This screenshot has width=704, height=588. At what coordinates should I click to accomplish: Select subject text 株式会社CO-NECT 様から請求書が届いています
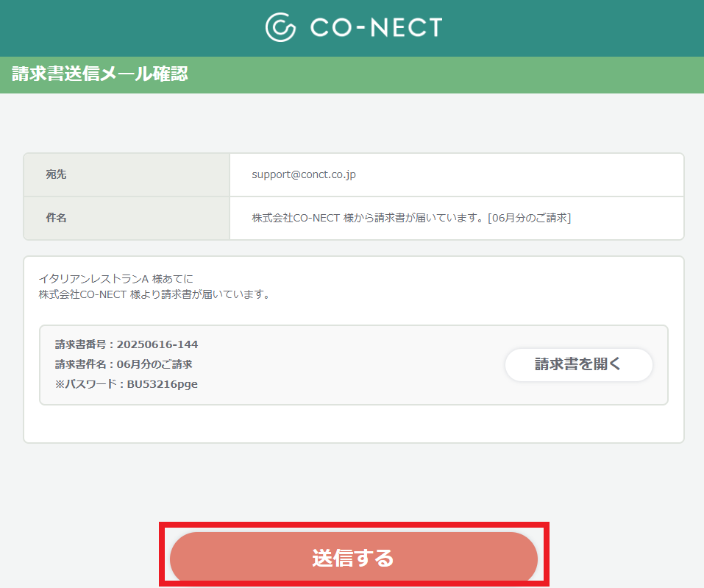click(x=368, y=218)
